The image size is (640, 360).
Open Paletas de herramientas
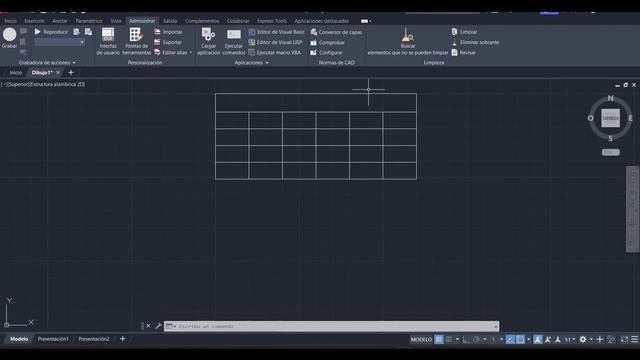(136, 41)
